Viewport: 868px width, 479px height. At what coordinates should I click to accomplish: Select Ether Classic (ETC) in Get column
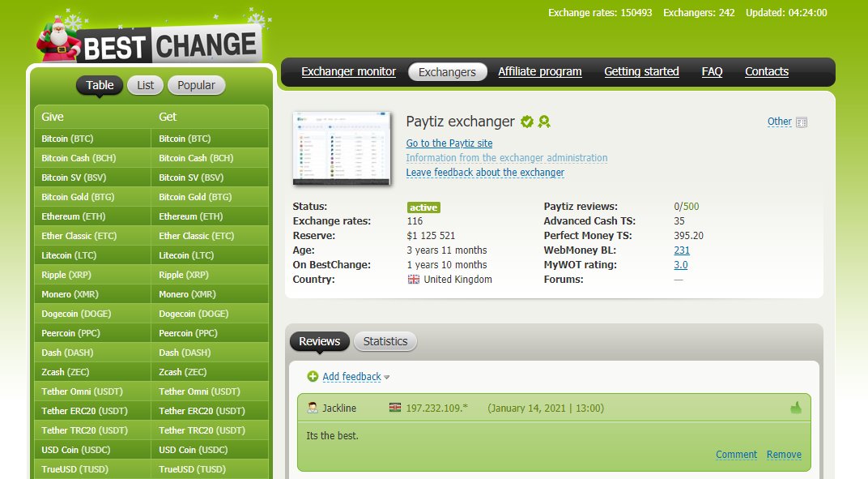[x=210, y=236]
